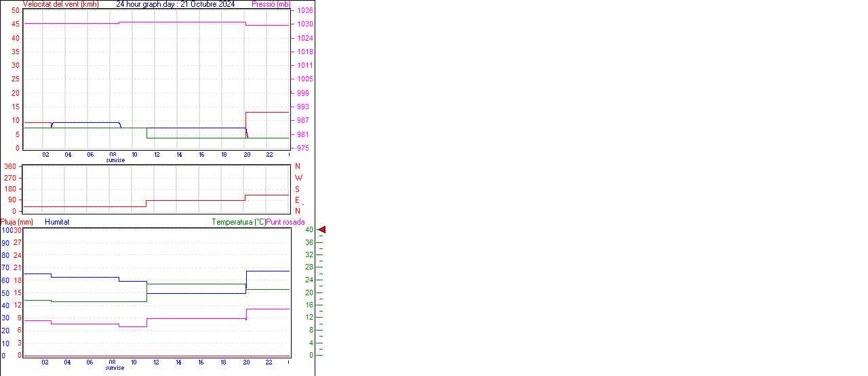Click the hour 22 tick under bottom graph
The width and height of the screenshot is (868, 376).
pyautogui.click(x=269, y=362)
